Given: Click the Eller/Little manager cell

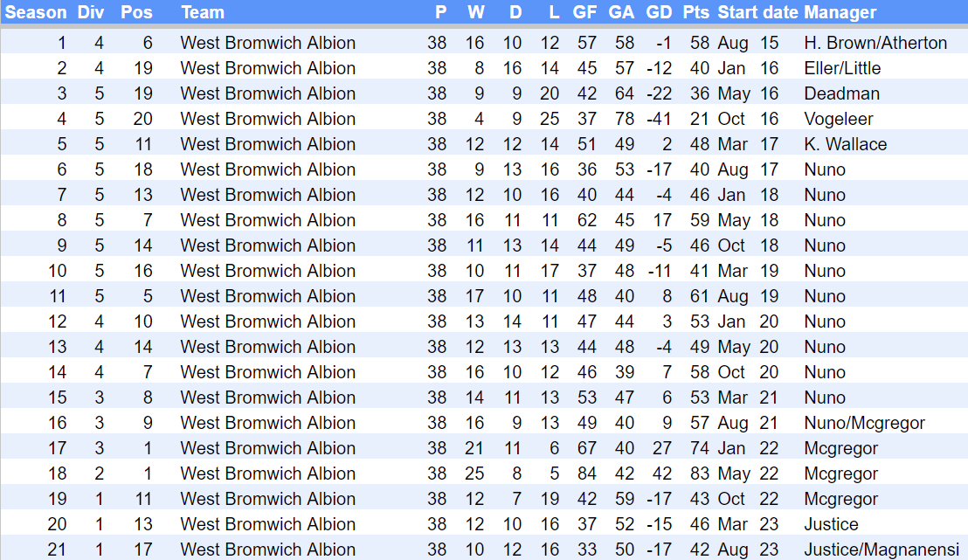Looking at the screenshot, I should pos(842,68).
